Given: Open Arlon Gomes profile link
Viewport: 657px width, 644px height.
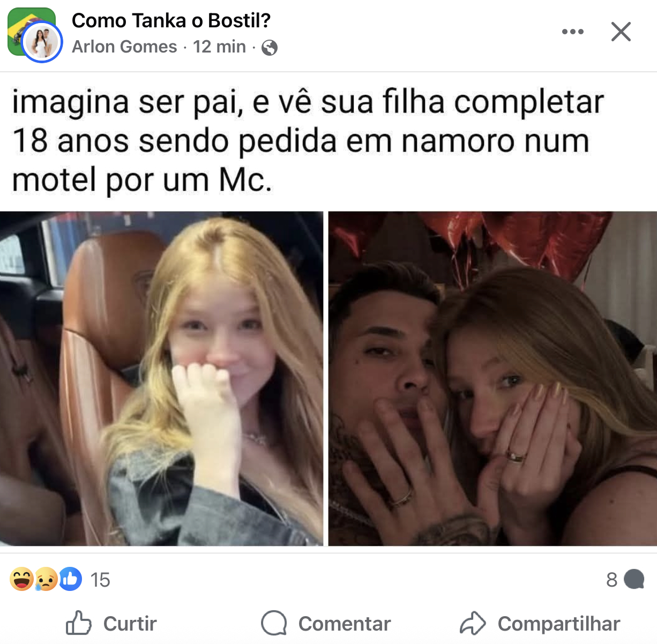Looking at the screenshot, I should click(124, 47).
